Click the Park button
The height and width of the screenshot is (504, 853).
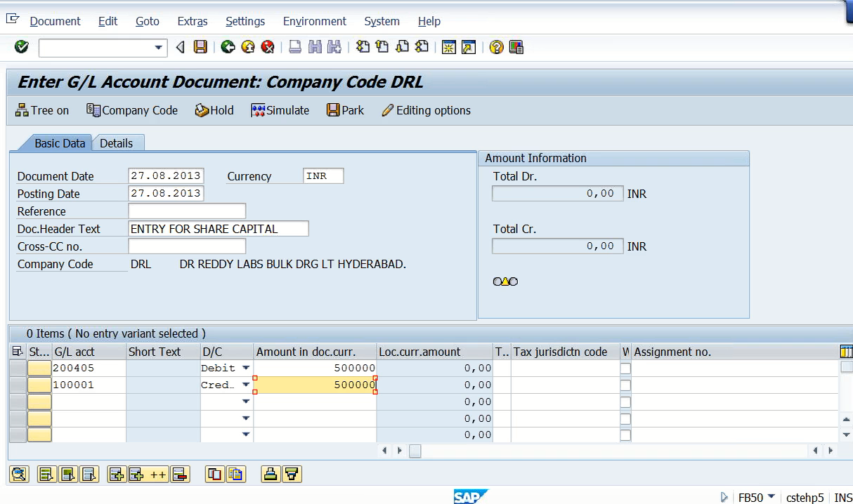pos(345,110)
